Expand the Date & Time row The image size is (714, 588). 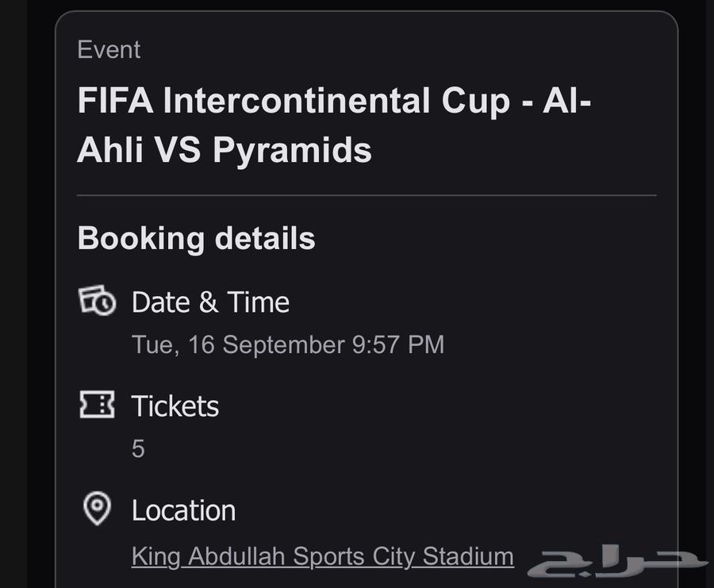pos(210,302)
